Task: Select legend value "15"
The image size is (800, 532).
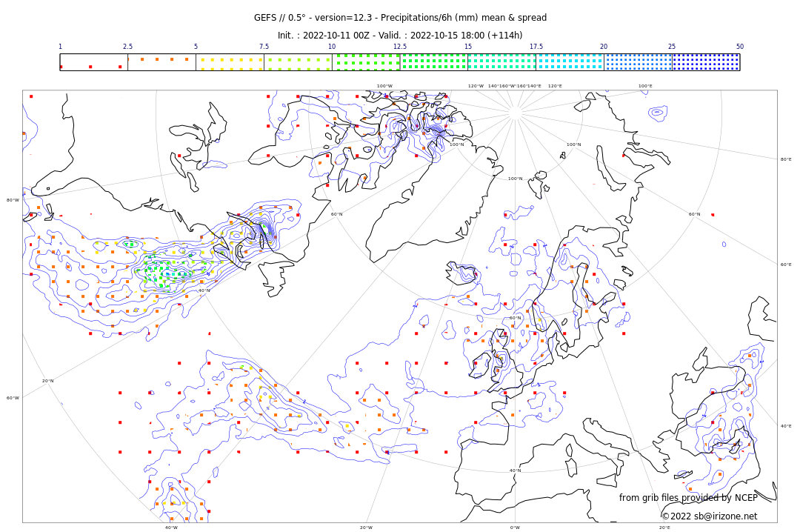Action: (x=468, y=47)
